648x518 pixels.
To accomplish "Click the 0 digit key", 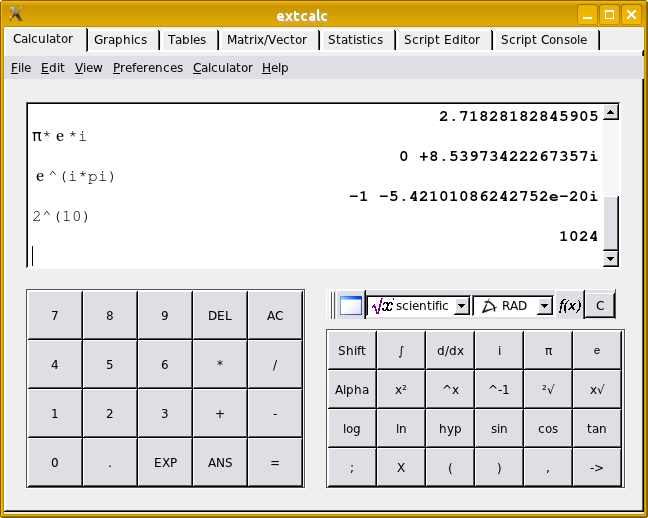I will [55, 462].
